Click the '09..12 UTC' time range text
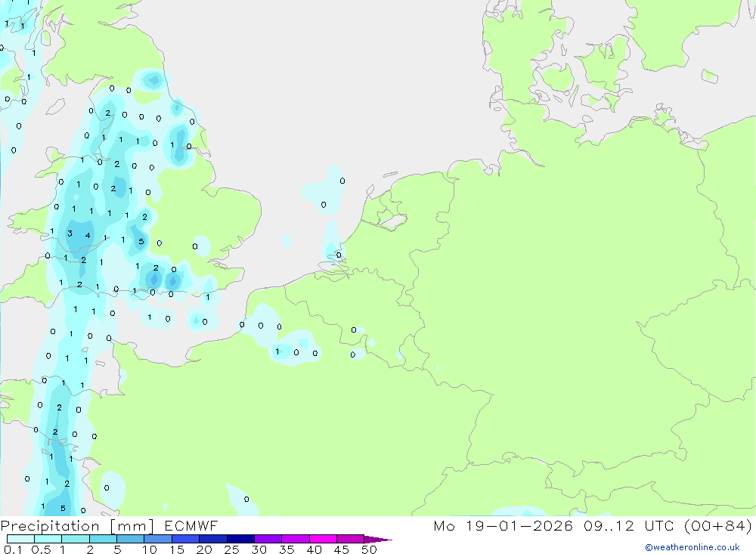The width and height of the screenshot is (756, 554). click(x=628, y=526)
